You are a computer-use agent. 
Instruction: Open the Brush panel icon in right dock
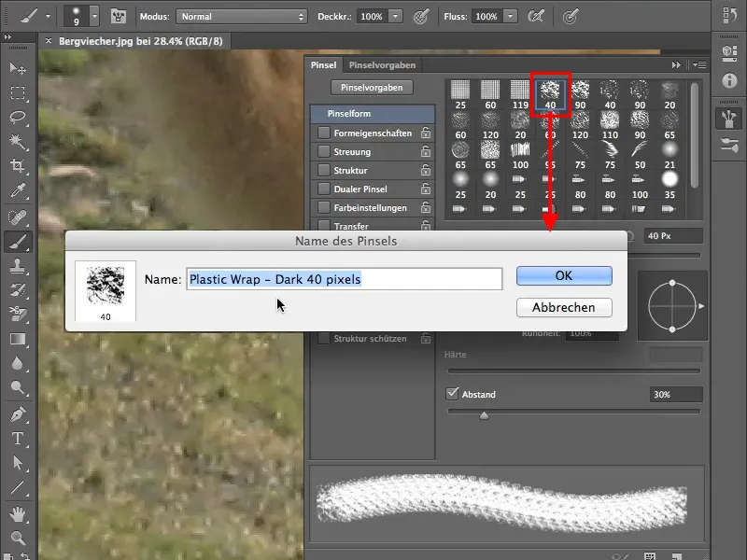pyautogui.click(x=729, y=119)
